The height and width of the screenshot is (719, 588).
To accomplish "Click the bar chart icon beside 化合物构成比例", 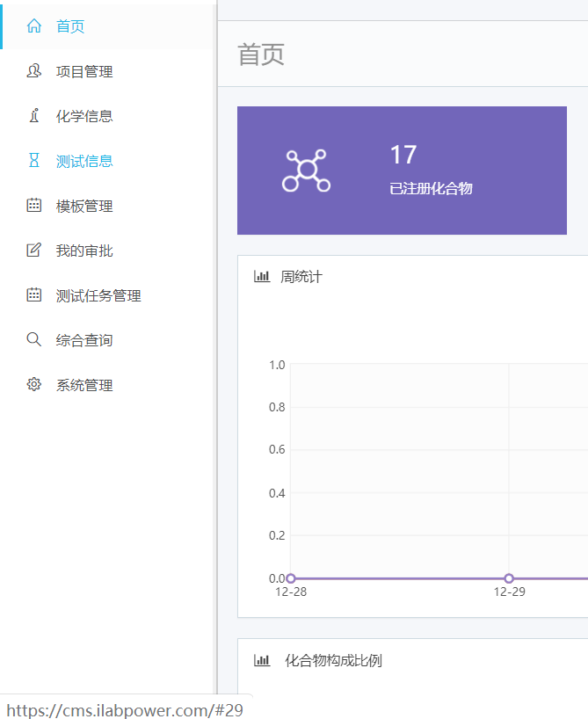I will (262, 660).
